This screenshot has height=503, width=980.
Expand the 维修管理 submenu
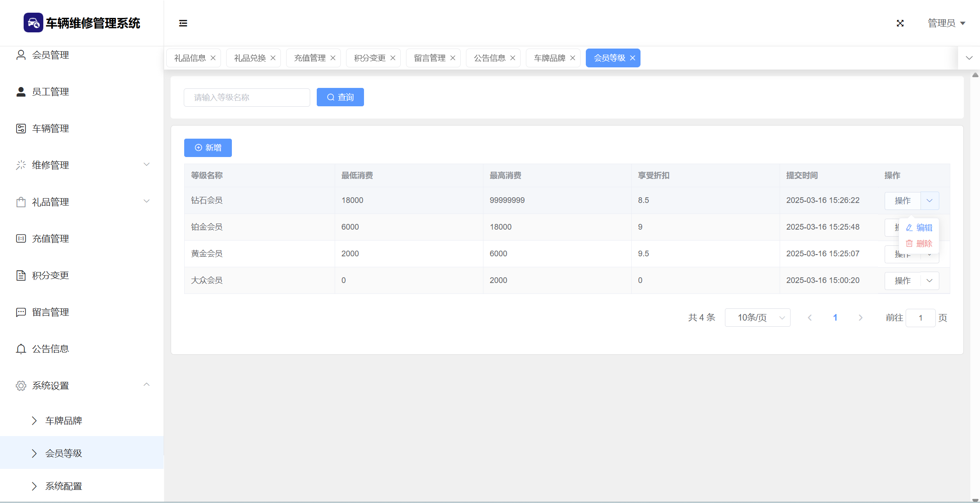(x=147, y=165)
